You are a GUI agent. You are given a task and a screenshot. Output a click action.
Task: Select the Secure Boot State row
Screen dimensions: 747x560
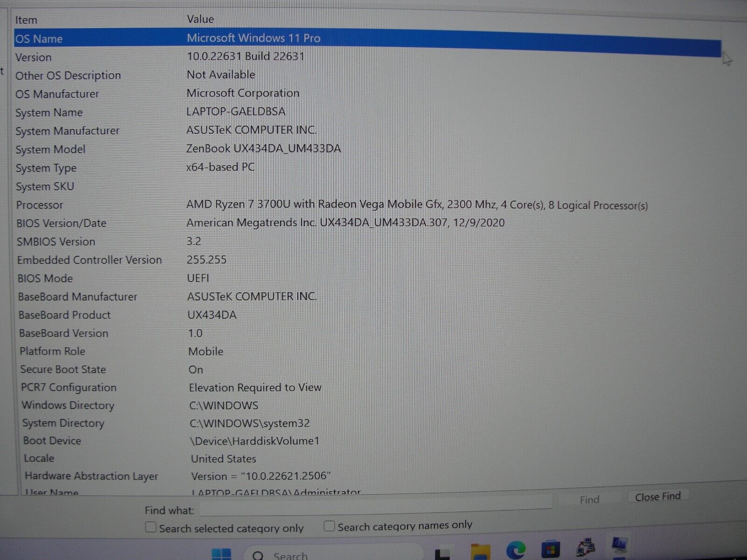(x=367, y=369)
